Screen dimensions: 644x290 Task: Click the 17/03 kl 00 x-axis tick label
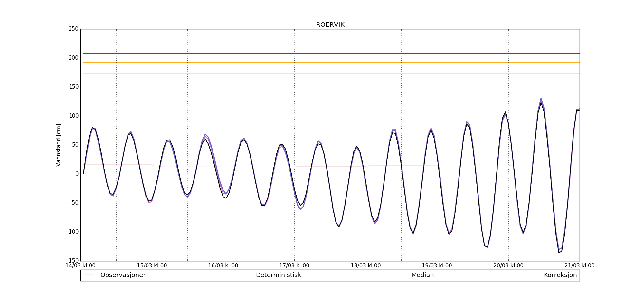coord(294,266)
